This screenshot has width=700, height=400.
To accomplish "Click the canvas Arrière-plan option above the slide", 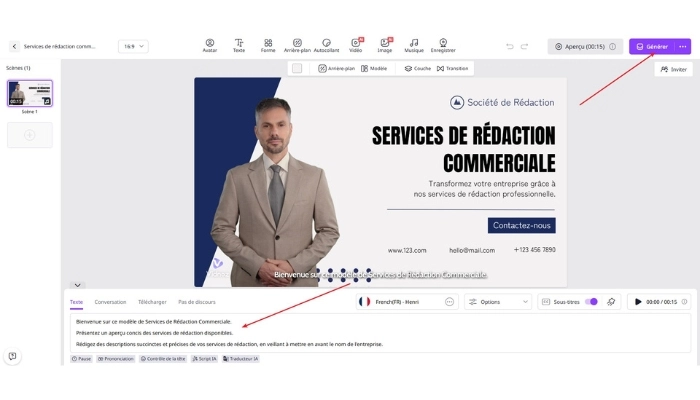I will point(337,68).
